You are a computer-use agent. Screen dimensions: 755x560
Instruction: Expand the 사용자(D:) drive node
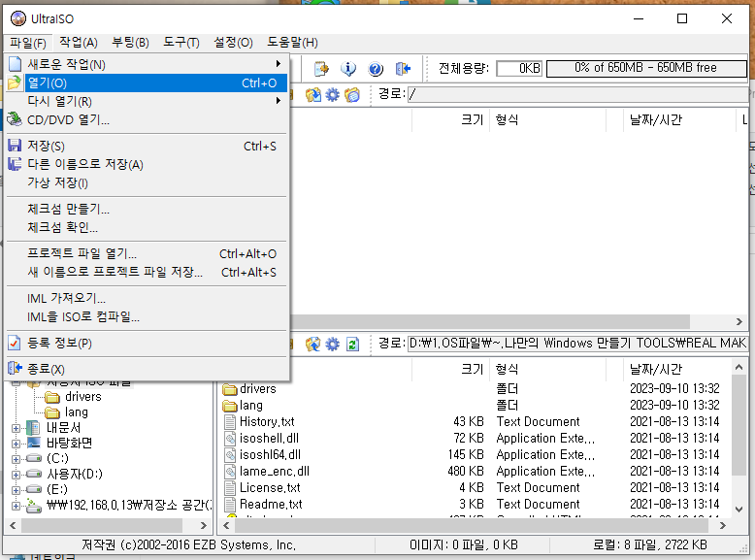click(x=16, y=475)
